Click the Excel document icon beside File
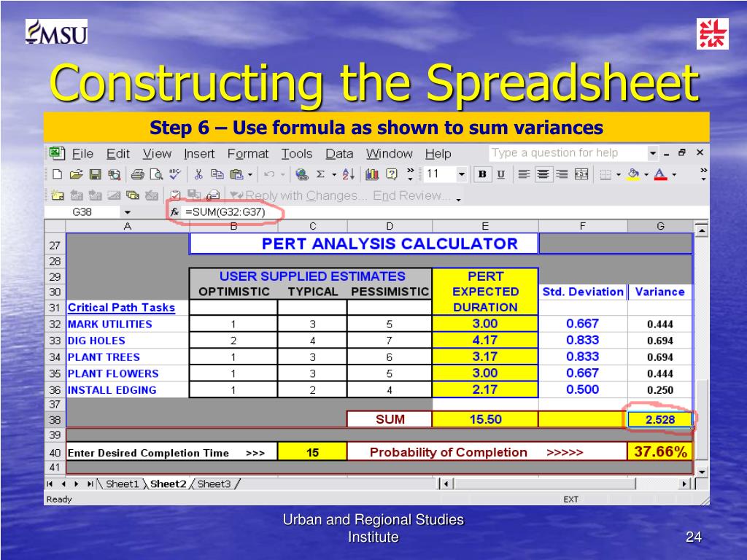The height and width of the screenshot is (560, 747). tap(57, 153)
